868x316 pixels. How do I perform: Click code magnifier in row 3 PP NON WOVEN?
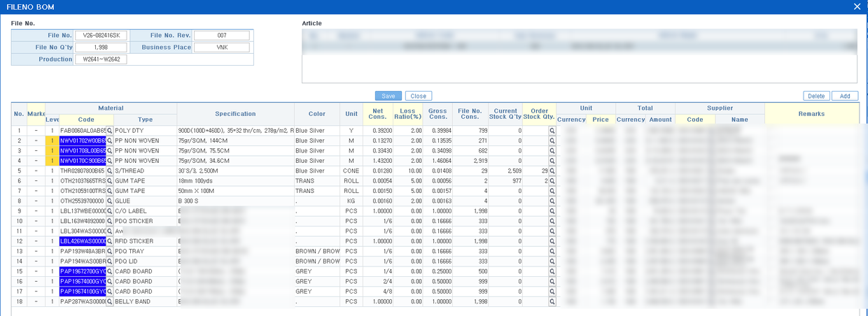coord(109,150)
